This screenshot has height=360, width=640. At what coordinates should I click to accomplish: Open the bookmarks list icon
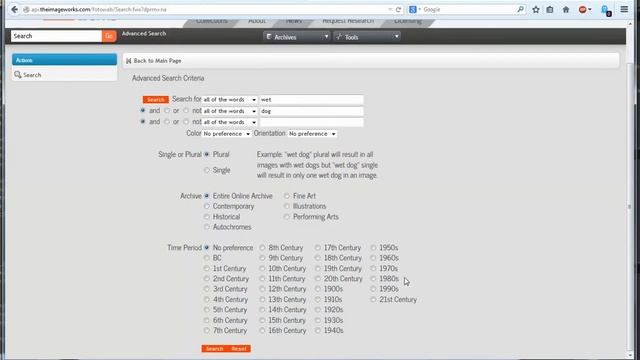click(x=550, y=9)
